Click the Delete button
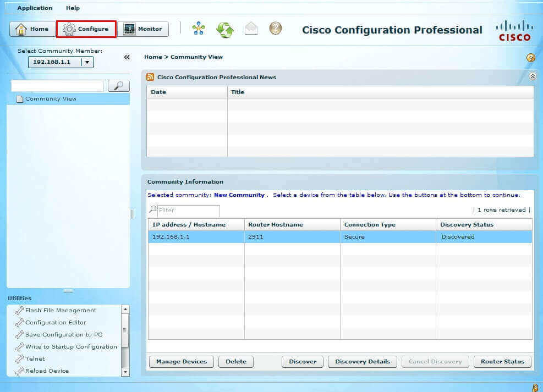This screenshot has width=543, height=392. tap(236, 362)
